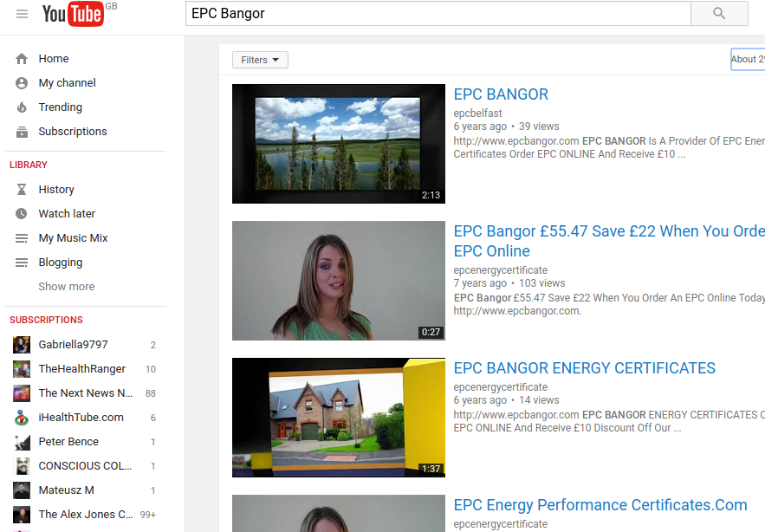
Task: Click the History hourglass icon
Action: pyautogui.click(x=22, y=190)
